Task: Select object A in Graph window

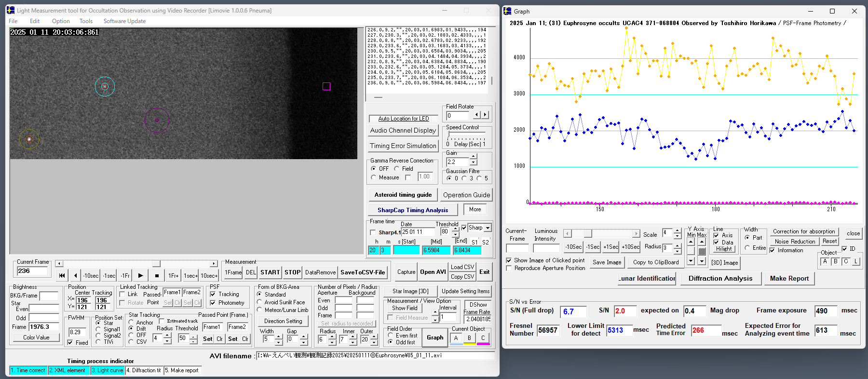Action: pyautogui.click(x=825, y=262)
